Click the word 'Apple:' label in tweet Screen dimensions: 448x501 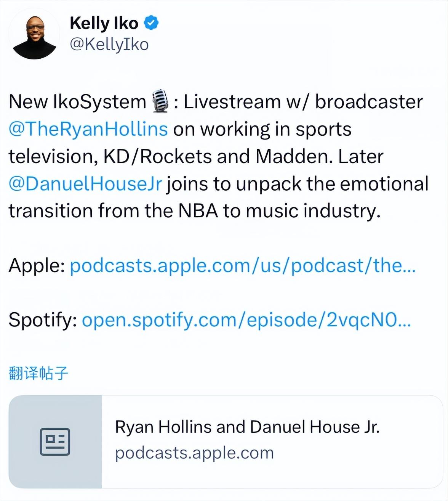pyautogui.click(x=37, y=265)
